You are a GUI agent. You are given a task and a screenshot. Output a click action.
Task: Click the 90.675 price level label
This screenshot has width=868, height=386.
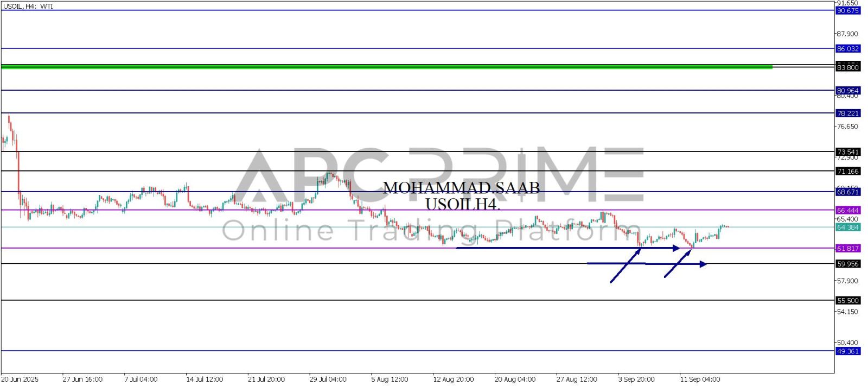pos(847,11)
